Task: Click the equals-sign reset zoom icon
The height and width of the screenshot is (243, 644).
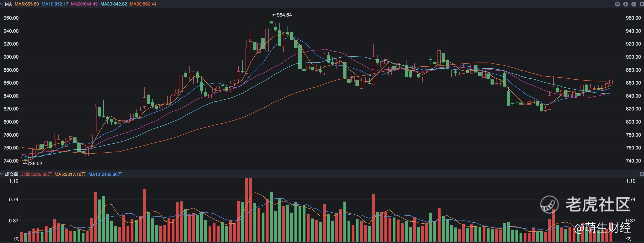Action: click(x=617, y=4)
